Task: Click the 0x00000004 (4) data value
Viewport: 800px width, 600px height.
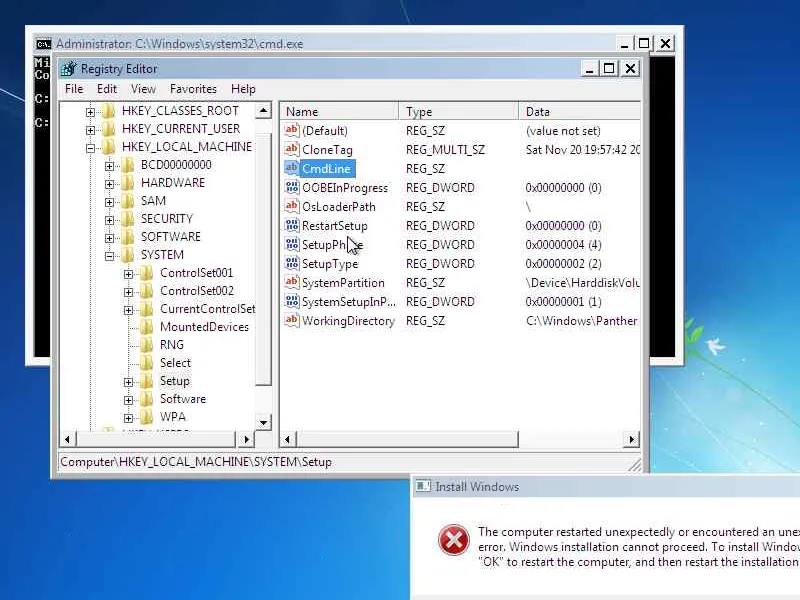Action: 563,245
